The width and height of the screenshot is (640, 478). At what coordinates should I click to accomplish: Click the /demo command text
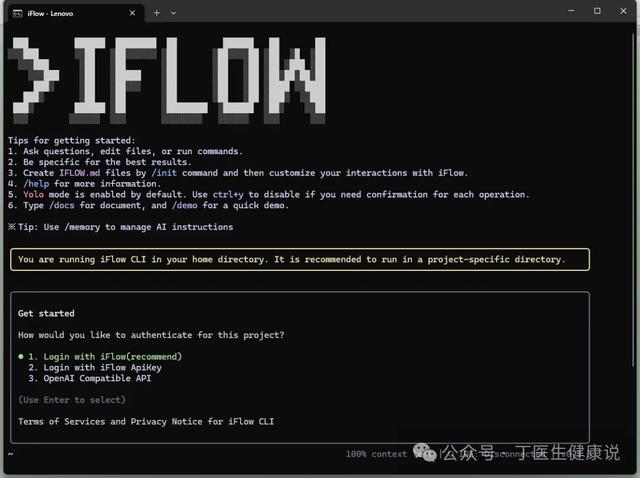point(184,205)
